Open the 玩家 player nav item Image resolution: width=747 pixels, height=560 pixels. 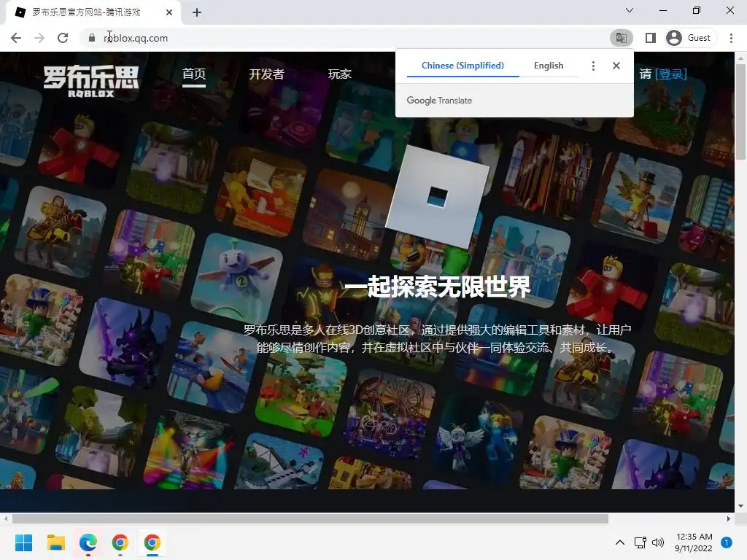(x=340, y=74)
